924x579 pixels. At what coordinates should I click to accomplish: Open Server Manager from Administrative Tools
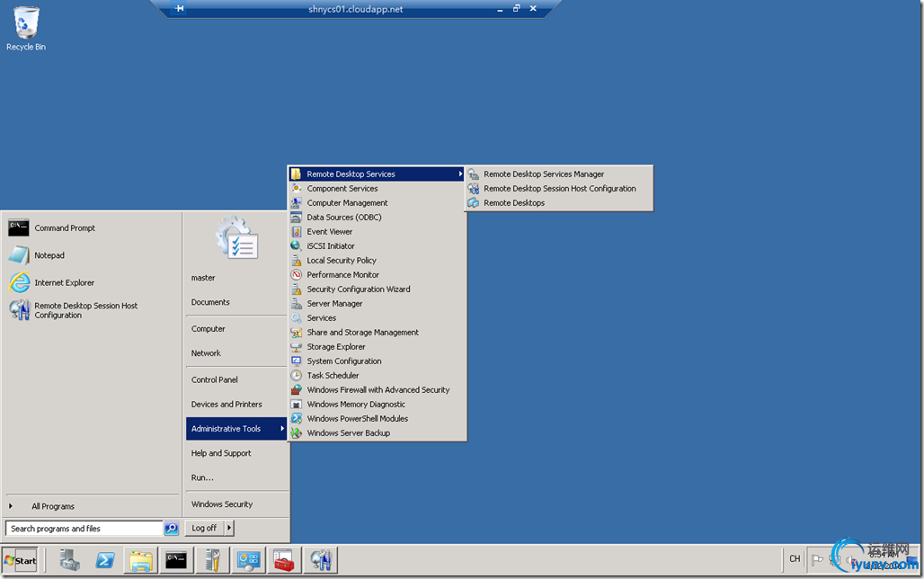coord(377,304)
